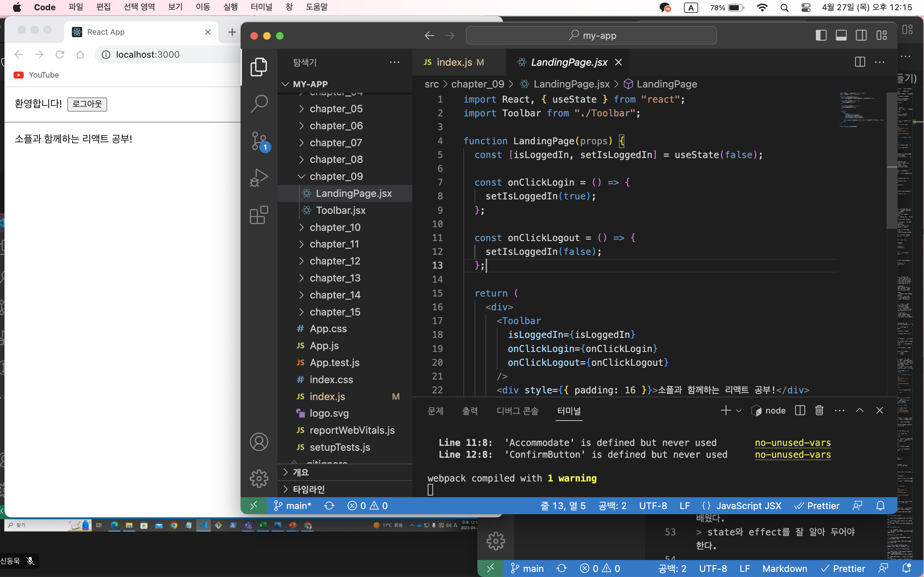Kill the terminal with the trash icon

point(819,410)
